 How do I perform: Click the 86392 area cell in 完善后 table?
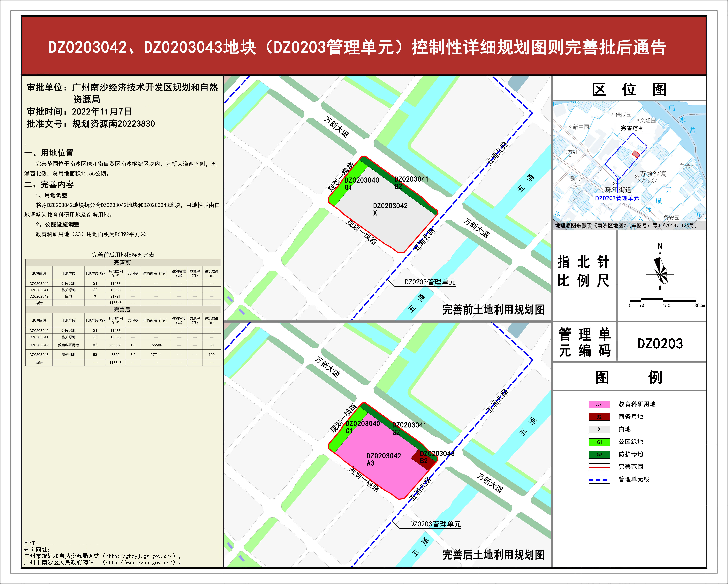pyautogui.click(x=115, y=345)
